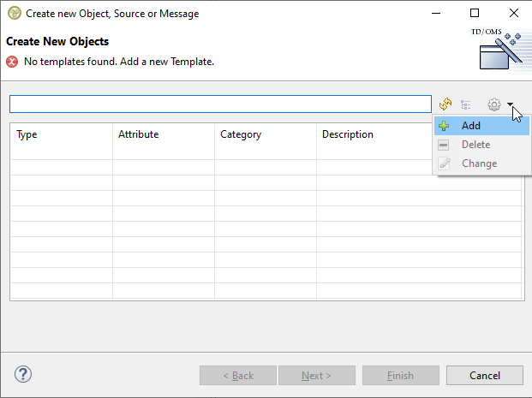Click the Category column header
Viewport: 532px width, 398px height.
(x=265, y=134)
